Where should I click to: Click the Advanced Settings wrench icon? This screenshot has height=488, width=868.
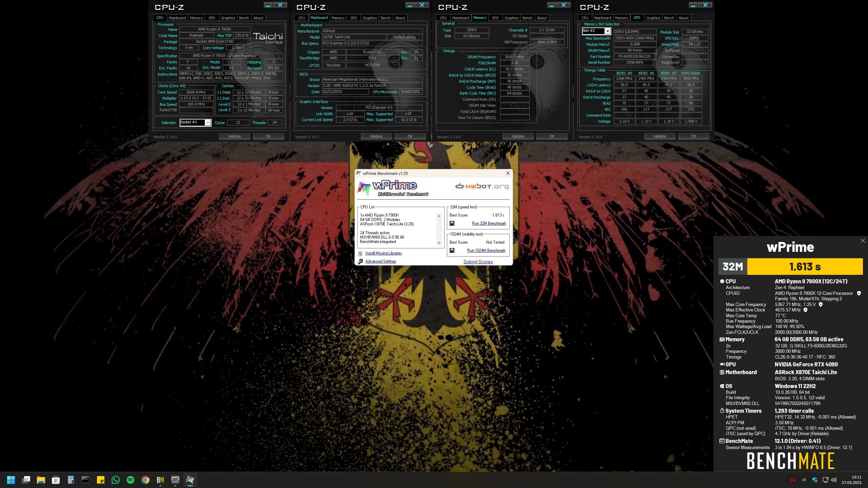pyautogui.click(x=360, y=261)
